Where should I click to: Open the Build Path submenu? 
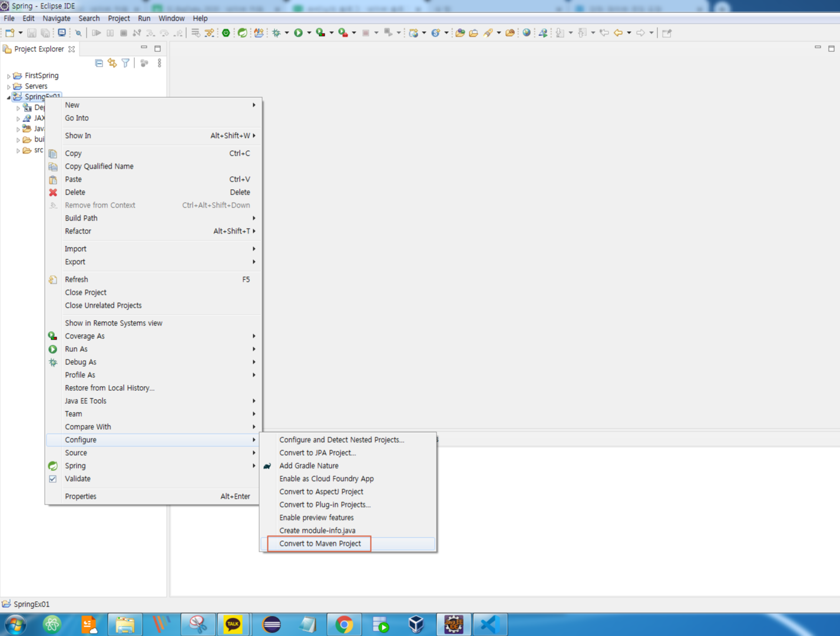pos(153,218)
